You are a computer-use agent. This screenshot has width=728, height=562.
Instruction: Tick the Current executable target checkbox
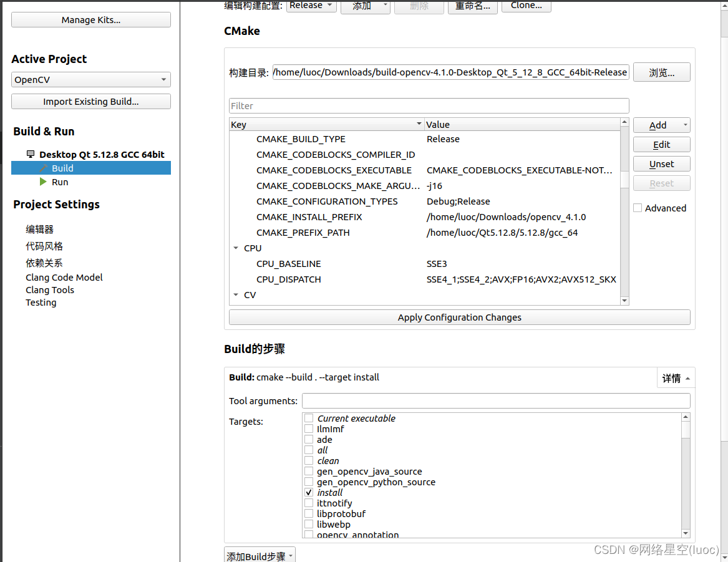click(x=309, y=418)
